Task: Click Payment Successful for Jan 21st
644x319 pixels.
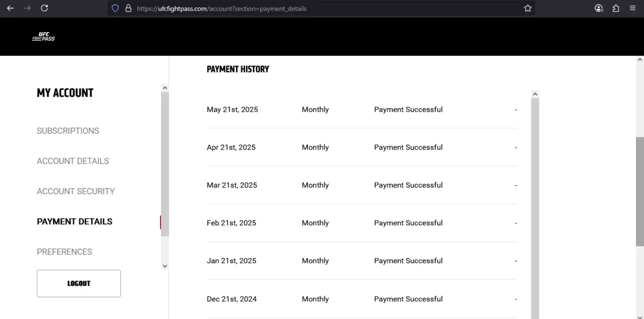Action: click(x=409, y=261)
